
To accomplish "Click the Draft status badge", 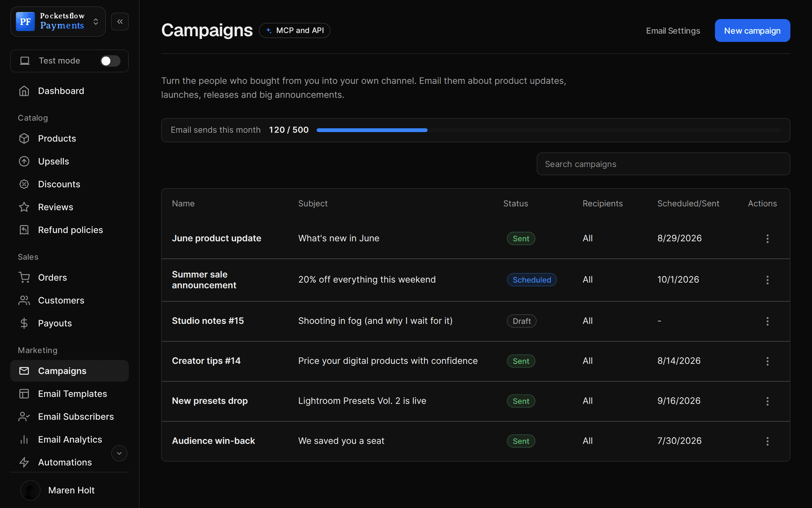I will point(521,321).
